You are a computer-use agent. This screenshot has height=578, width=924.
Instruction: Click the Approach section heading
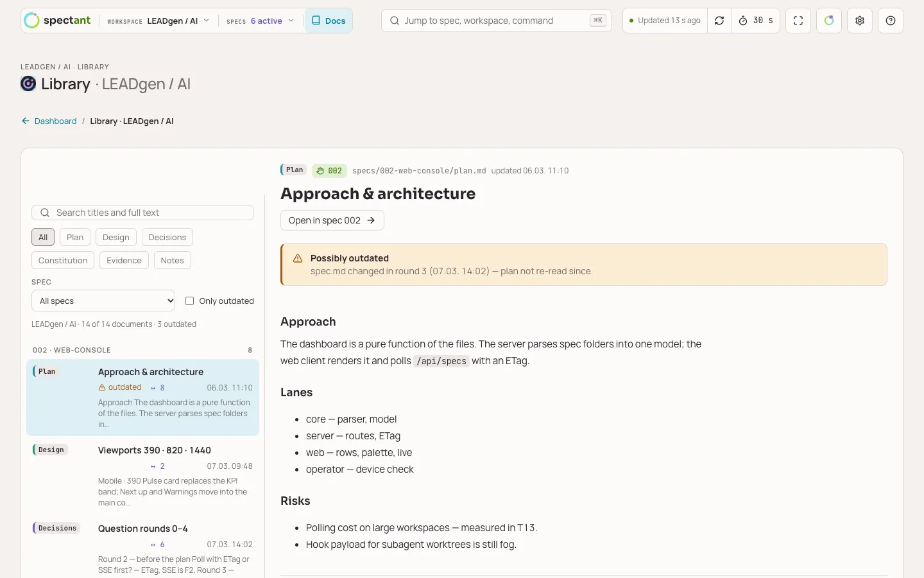(x=308, y=322)
